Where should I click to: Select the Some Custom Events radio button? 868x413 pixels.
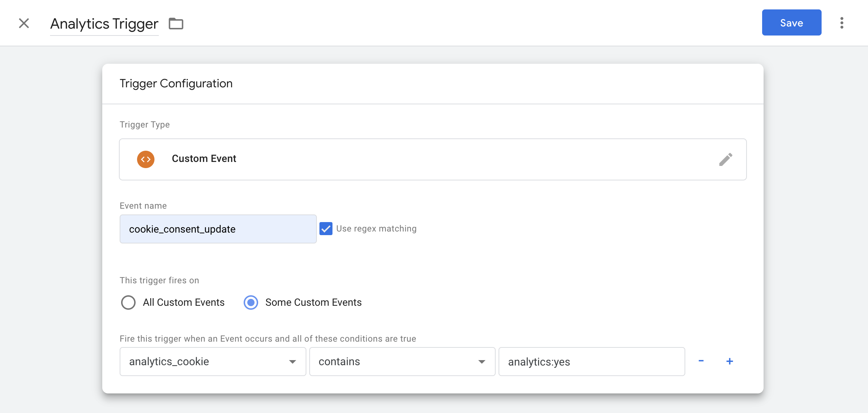coord(251,303)
